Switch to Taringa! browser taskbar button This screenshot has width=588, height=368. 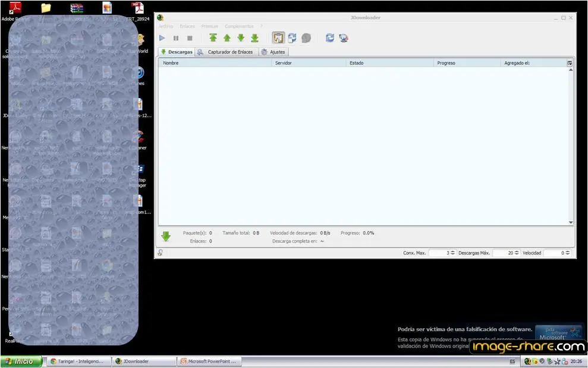[80, 361]
